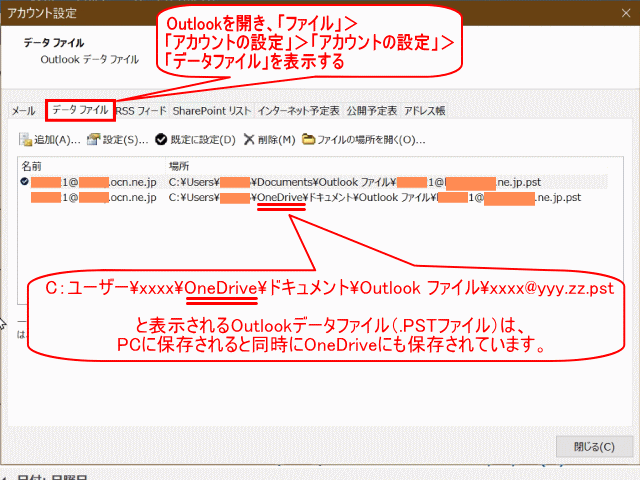Remove data file with 削除(M)

[269, 140]
